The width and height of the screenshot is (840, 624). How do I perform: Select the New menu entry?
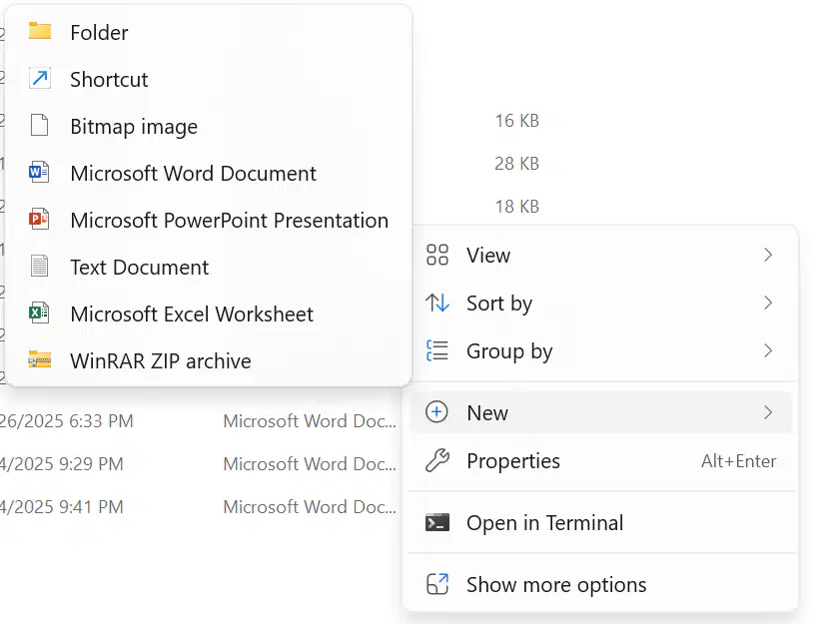(600, 412)
